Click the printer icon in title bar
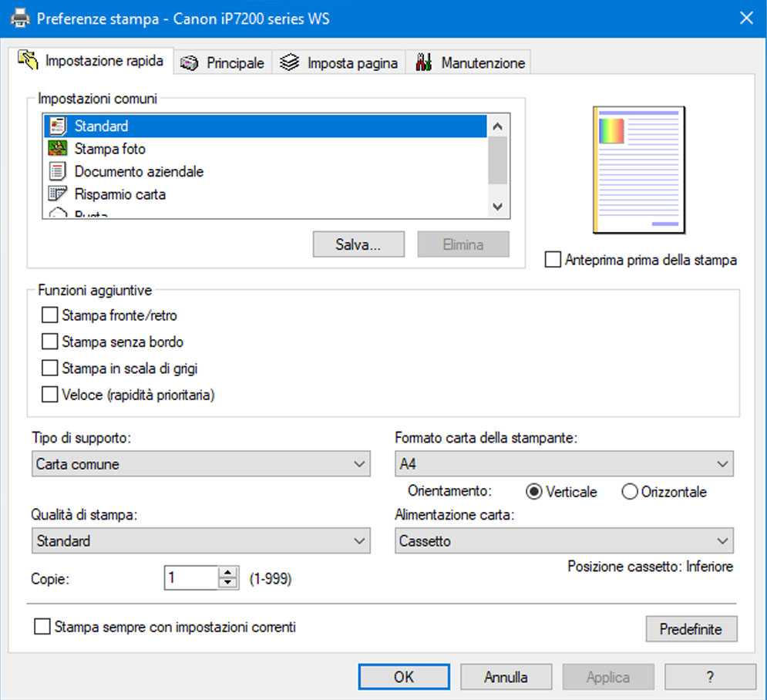 click(20, 19)
